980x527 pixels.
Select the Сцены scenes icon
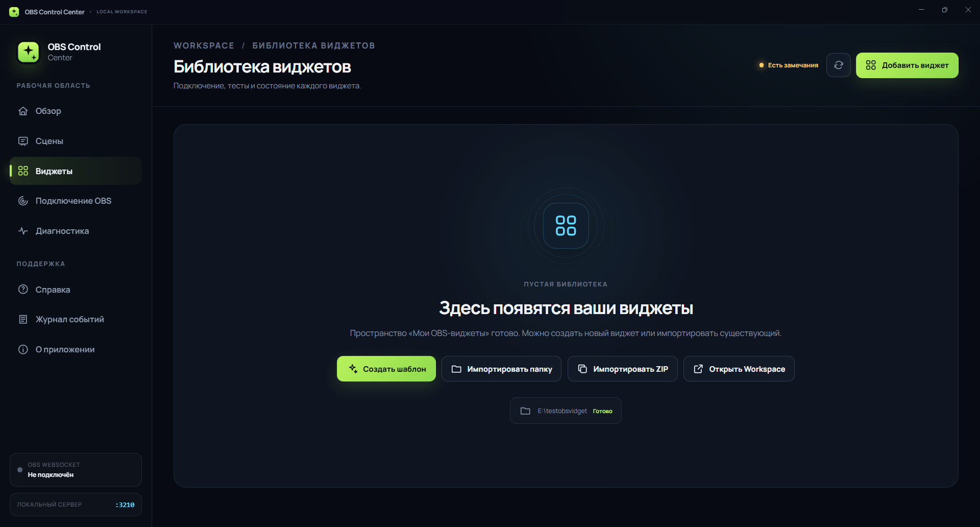click(23, 141)
